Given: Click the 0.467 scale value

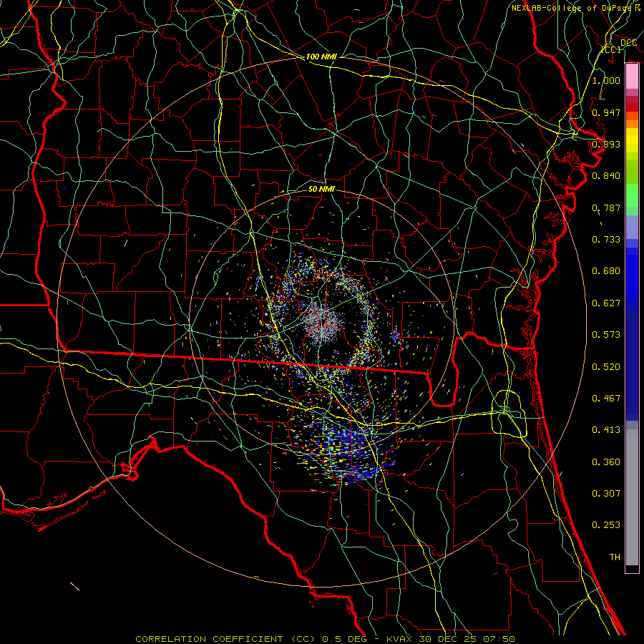Looking at the screenshot, I should click(606, 399).
